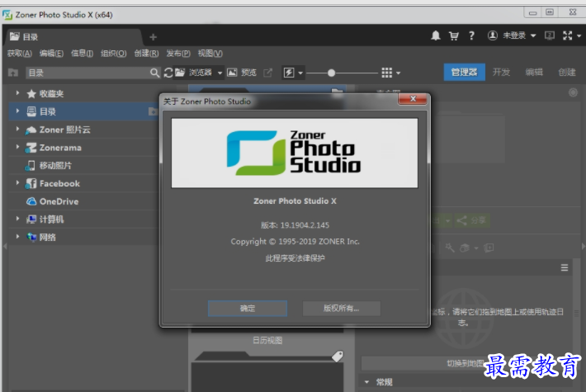The width and height of the screenshot is (586, 392).
Task: Expand the Facebook tree node
Action: click(17, 183)
